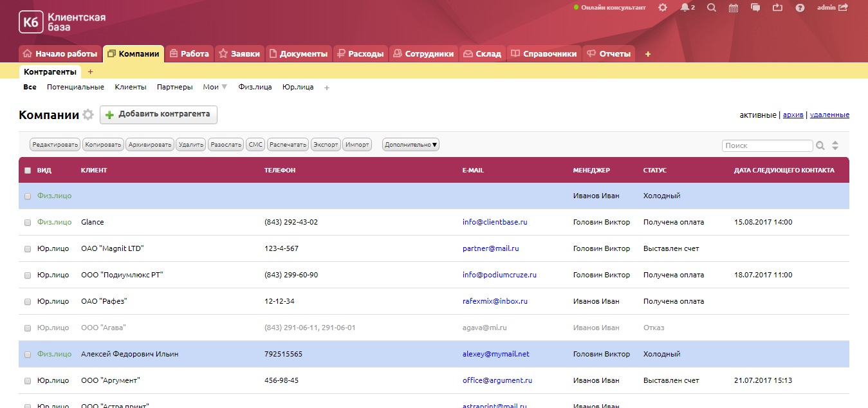Open the chat messages icon
Image resolution: width=868 pixels, height=408 pixels.
pyautogui.click(x=755, y=8)
